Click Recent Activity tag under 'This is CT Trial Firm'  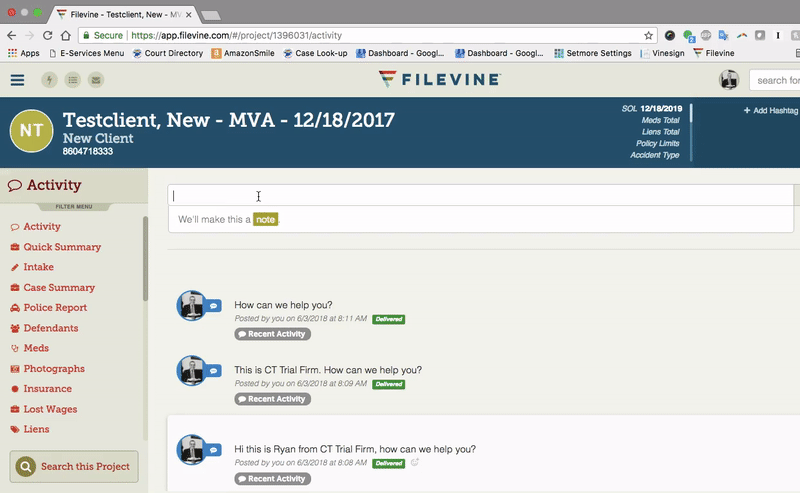[x=272, y=399]
